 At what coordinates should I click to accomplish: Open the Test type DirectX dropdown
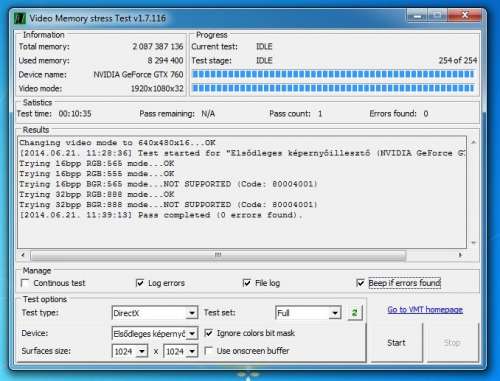point(192,313)
